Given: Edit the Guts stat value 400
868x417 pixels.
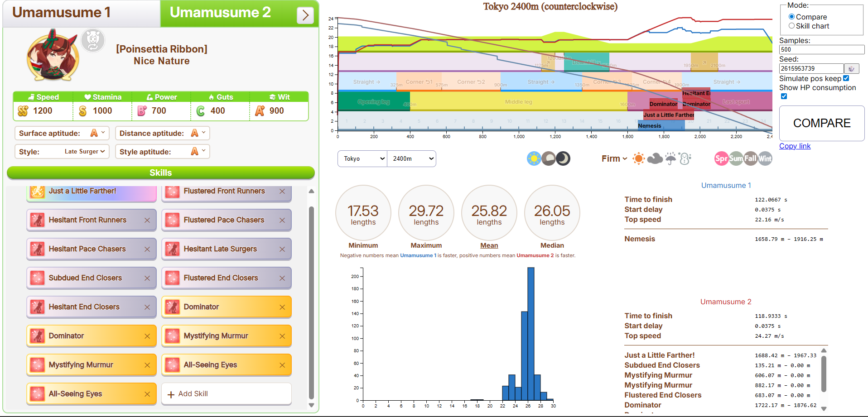Looking at the screenshot, I should [218, 111].
